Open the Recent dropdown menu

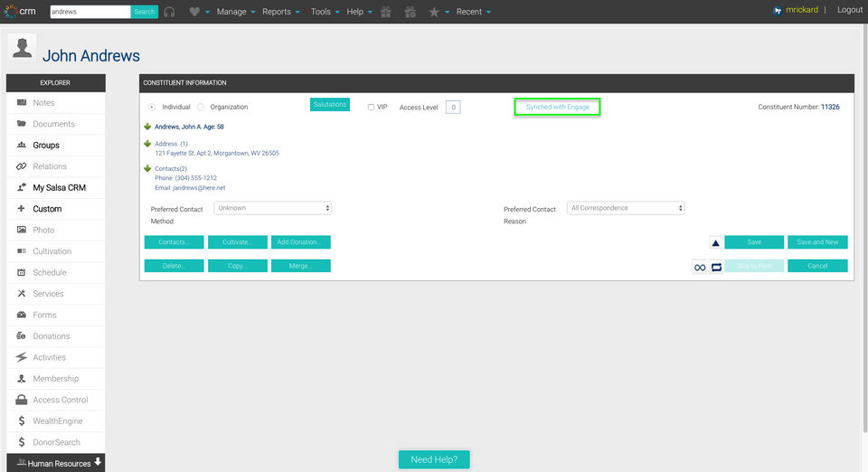coord(473,12)
